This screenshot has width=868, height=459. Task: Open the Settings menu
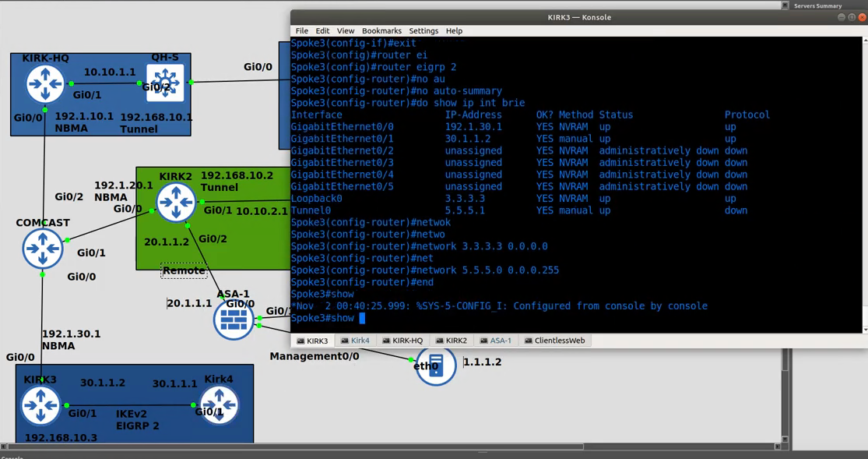(423, 30)
